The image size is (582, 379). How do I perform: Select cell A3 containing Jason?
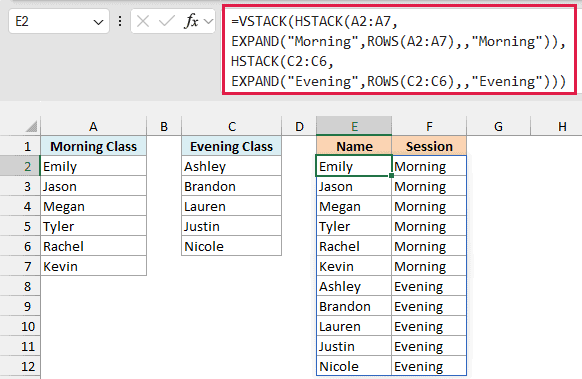click(x=94, y=186)
